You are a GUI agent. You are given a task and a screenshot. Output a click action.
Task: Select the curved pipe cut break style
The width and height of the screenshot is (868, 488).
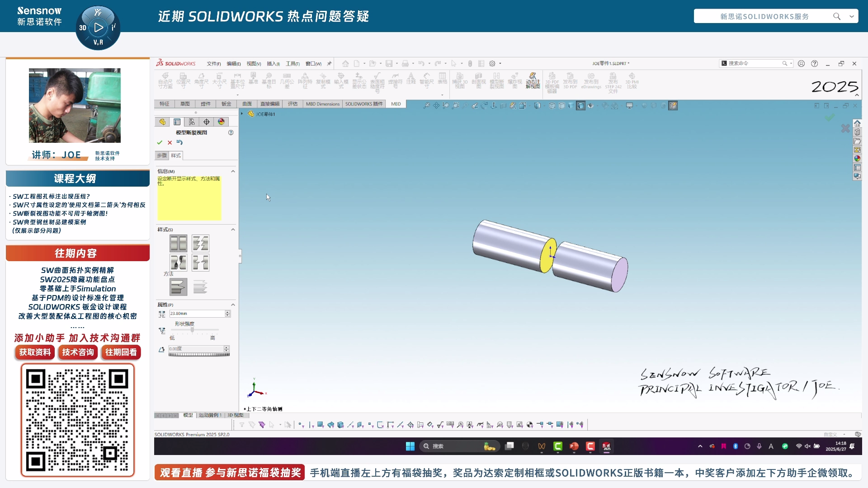(178, 263)
